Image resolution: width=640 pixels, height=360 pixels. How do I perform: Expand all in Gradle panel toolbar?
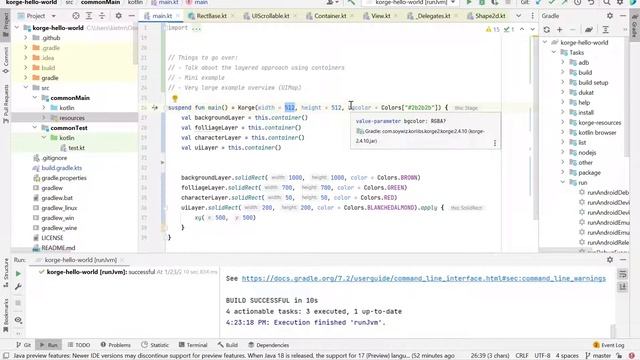click(x=606, y=29)
